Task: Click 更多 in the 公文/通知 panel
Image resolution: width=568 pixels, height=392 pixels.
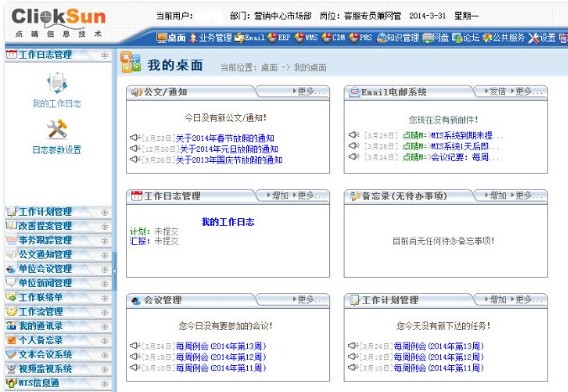Action: tap(312, 91)
